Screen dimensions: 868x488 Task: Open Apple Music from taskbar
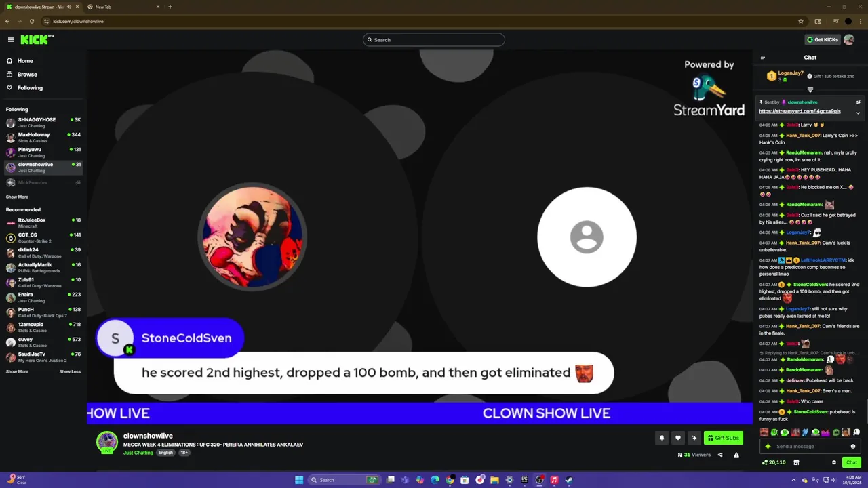[554, 480]
